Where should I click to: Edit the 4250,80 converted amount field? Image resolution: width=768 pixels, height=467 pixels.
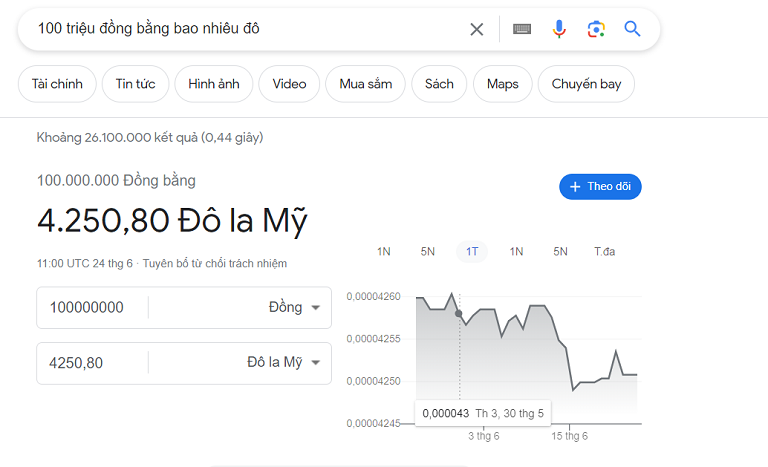tap(92, 363)
